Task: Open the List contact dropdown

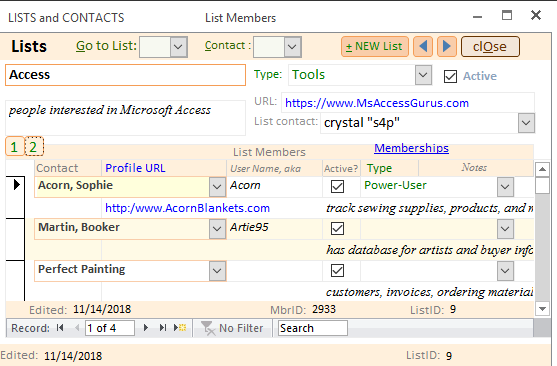Action: (x=526, y=123)
